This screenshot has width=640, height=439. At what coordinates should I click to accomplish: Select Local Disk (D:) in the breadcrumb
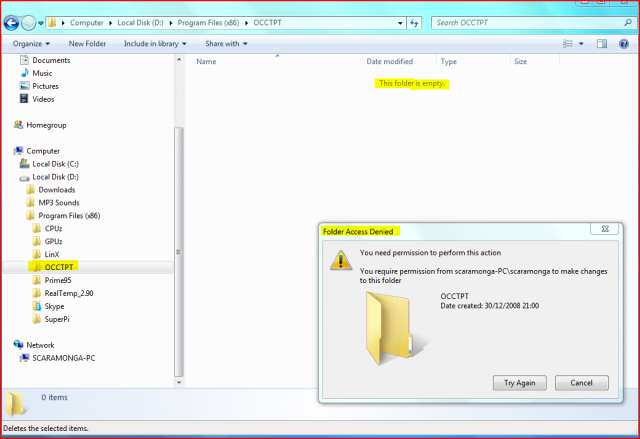140,23
